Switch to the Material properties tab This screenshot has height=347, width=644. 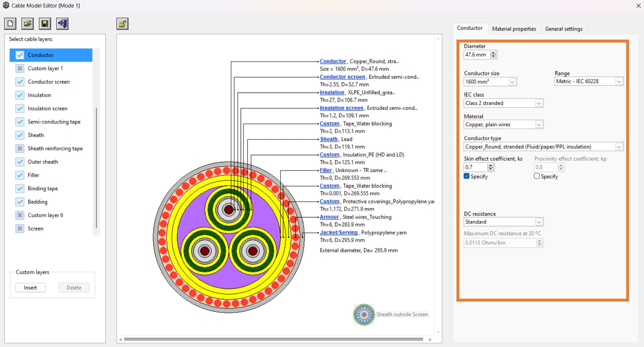(x=514, y=29)
